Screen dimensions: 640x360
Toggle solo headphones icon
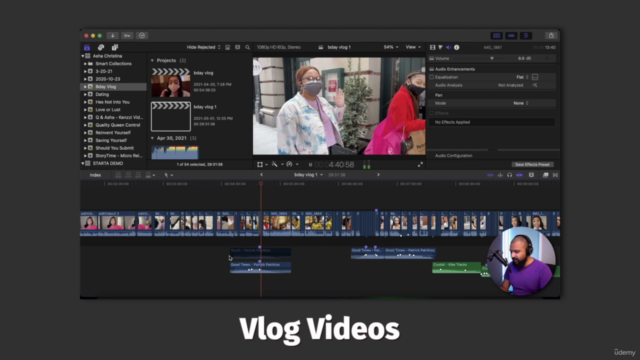pos(509,175)
